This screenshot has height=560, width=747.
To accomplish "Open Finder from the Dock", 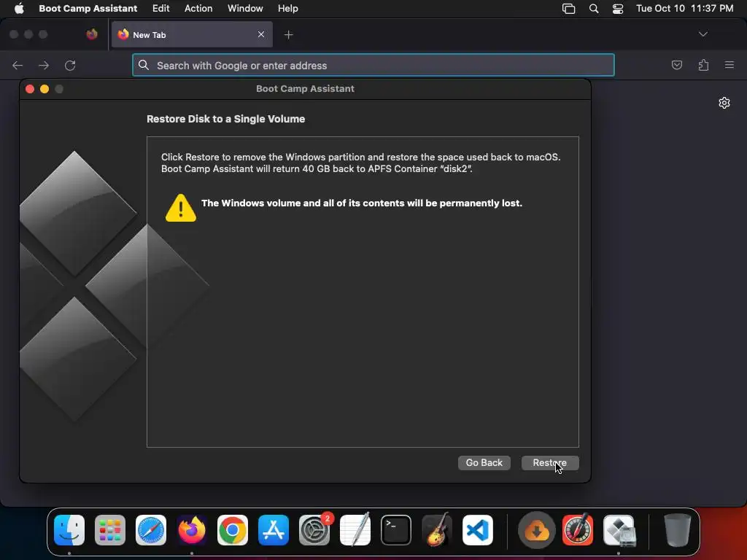I will pos(69,530).
